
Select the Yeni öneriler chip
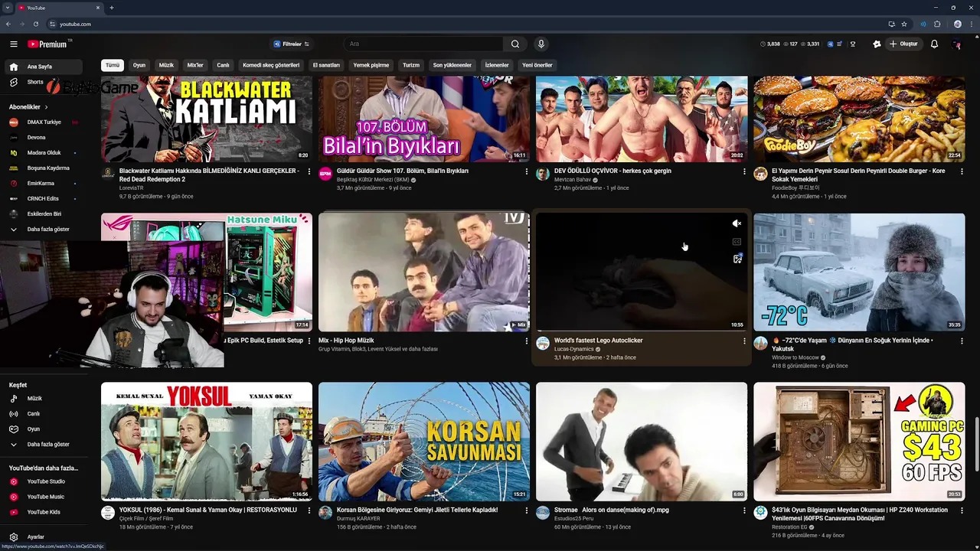tap(537, 65)
